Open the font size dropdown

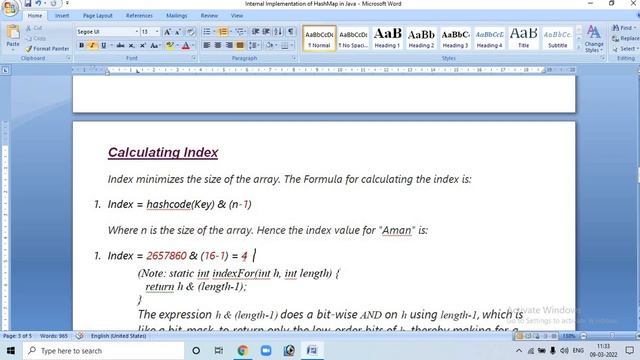pyautogui.click(x=157, y=32)
